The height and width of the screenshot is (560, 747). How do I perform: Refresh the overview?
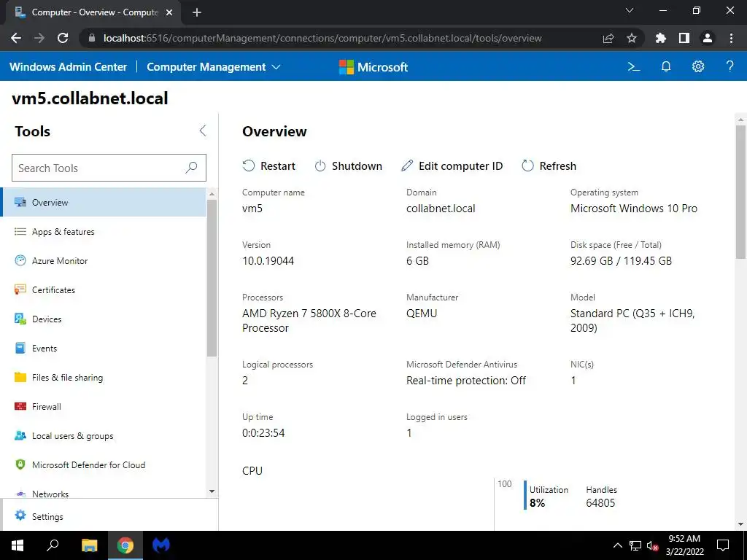click(x=549, y=166)
